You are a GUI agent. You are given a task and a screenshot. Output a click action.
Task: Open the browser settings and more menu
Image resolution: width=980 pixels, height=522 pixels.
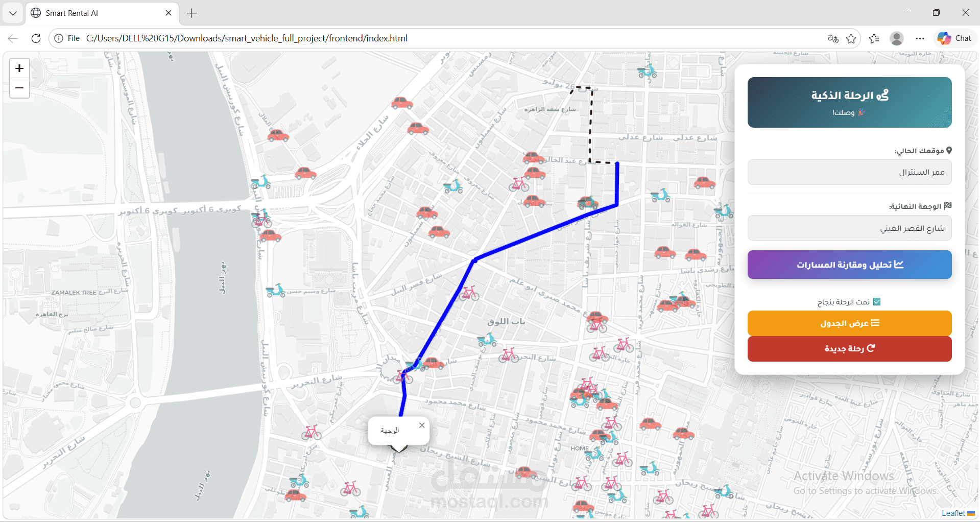pos(920,38)
